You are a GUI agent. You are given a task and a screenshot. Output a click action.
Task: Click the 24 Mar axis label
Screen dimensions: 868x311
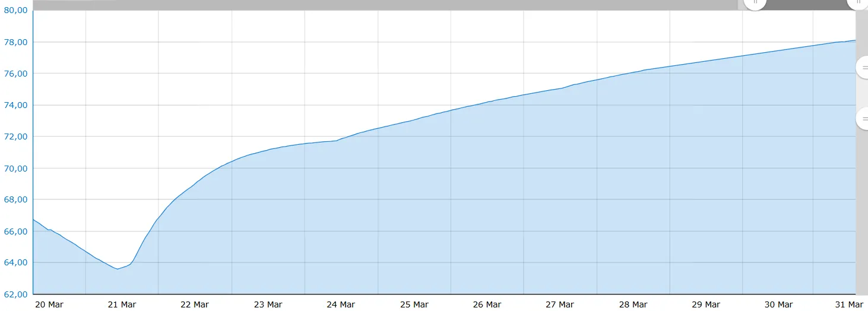click(x=341, y=304)
